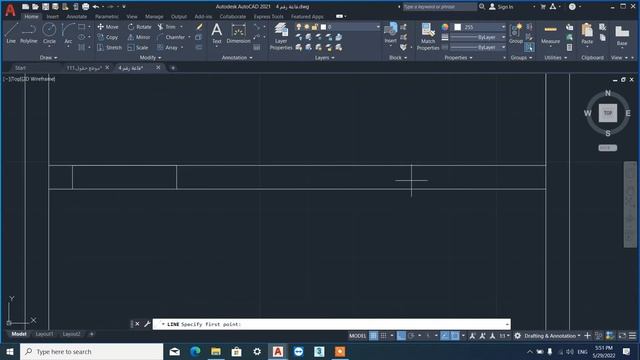640x360 pixels.
Task: Expand the Modify panel
Action: click(x=150, y=58)
